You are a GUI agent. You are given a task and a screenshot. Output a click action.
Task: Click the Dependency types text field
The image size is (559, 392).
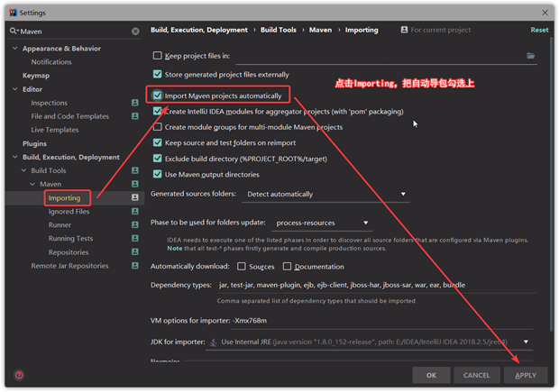tap(377, 285)
